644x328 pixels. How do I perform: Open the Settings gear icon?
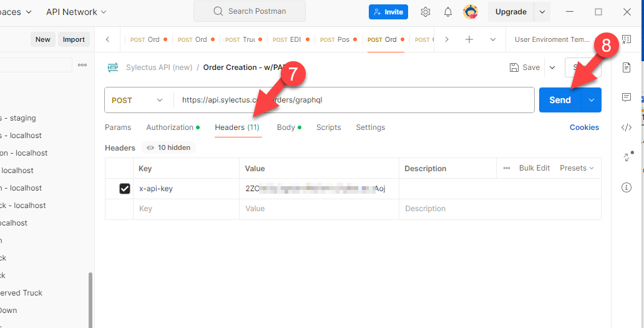tap(426, 12)
